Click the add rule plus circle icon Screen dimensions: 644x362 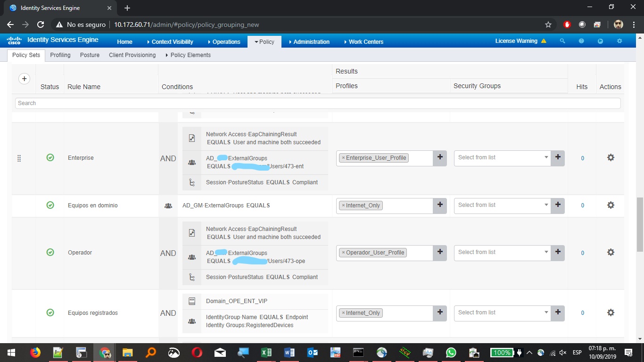coord(24,79)
